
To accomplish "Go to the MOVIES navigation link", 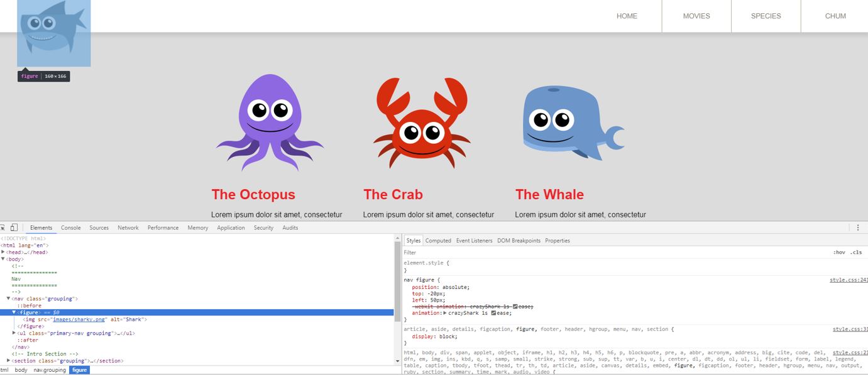I will coord(696,16).
